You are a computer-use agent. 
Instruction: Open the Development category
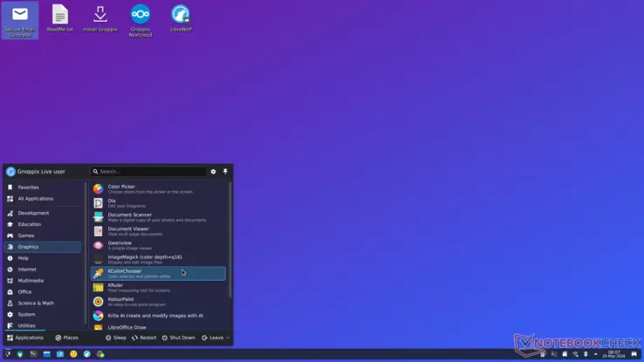tap(42, 213)
